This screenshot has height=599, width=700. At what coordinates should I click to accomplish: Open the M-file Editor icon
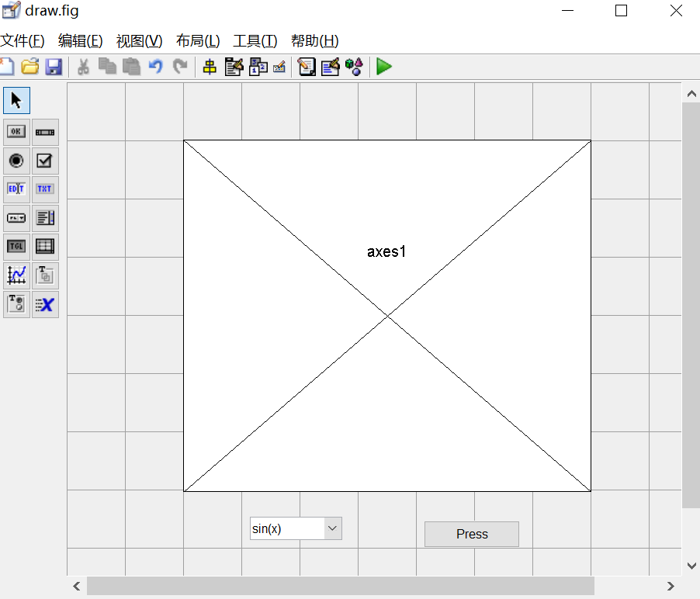click(x=307, y=67)
